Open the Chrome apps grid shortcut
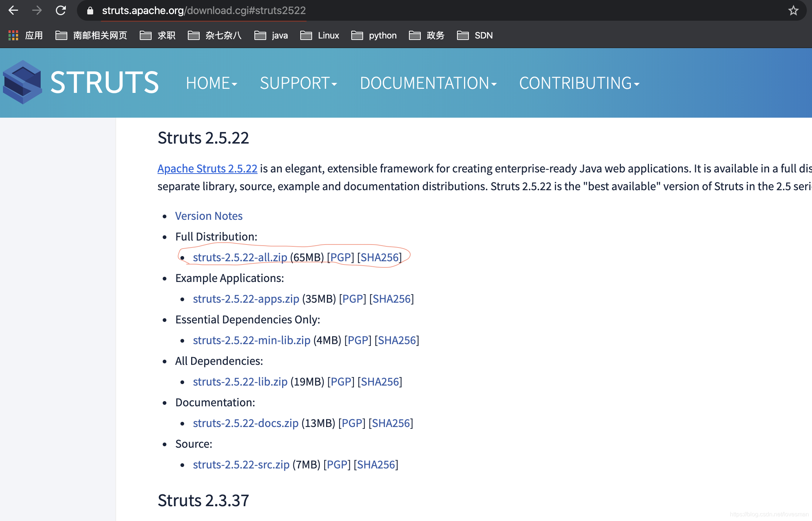 13,35
